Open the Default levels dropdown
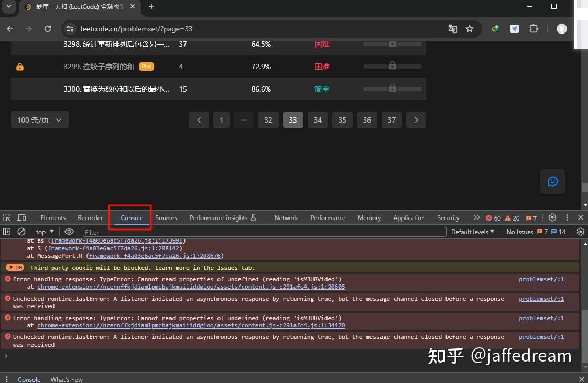 [x=471, y=231]
